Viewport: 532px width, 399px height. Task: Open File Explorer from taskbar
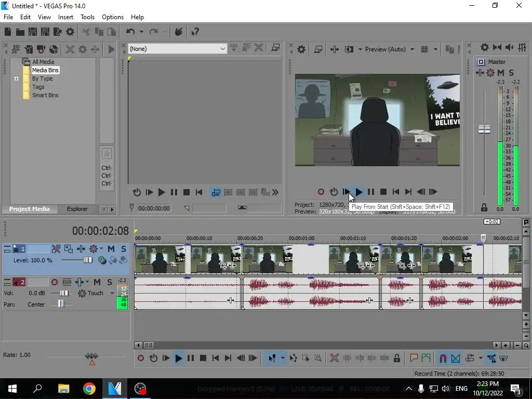pyautogui.click(x=63, y=389)
